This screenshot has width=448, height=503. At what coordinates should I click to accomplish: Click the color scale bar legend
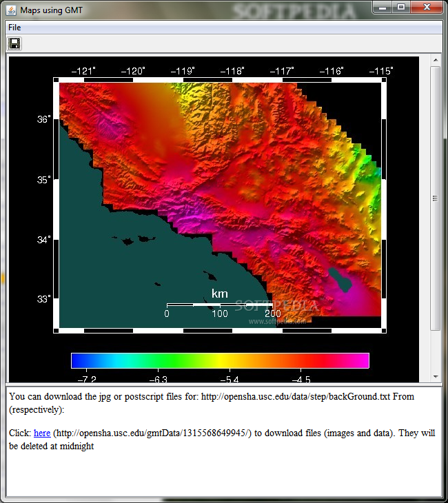tap(220, 360)
